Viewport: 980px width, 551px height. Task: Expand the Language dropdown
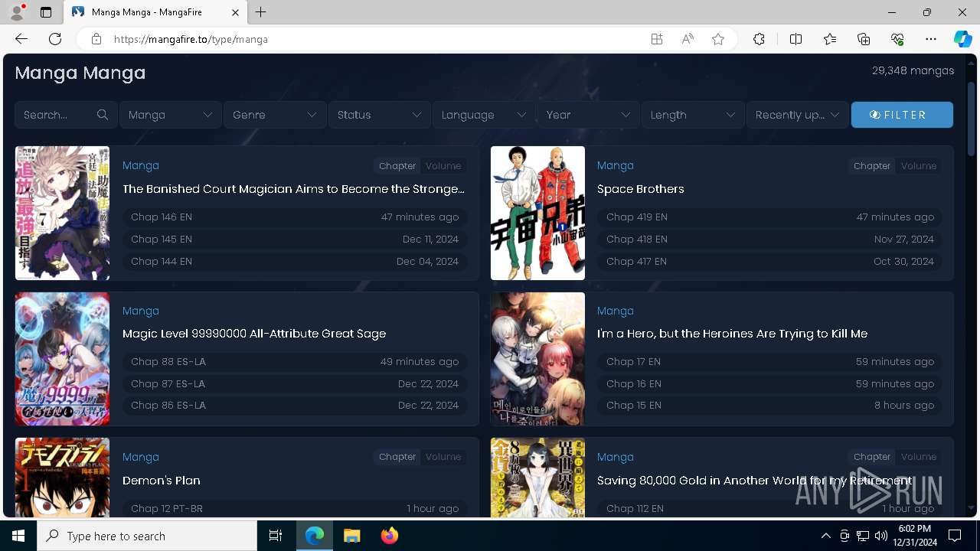point(484,115)
